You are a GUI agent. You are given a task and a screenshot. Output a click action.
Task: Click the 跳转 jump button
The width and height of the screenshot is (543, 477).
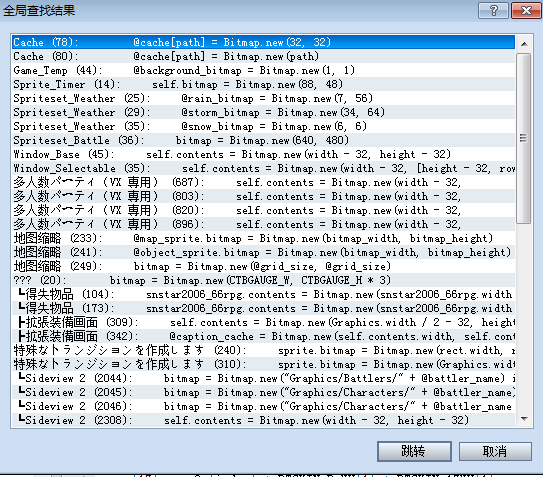click(414, 451)
